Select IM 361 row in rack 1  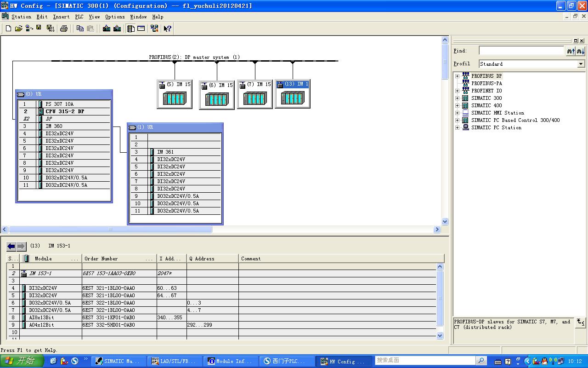pyautogui.click(x=175, y=152)
